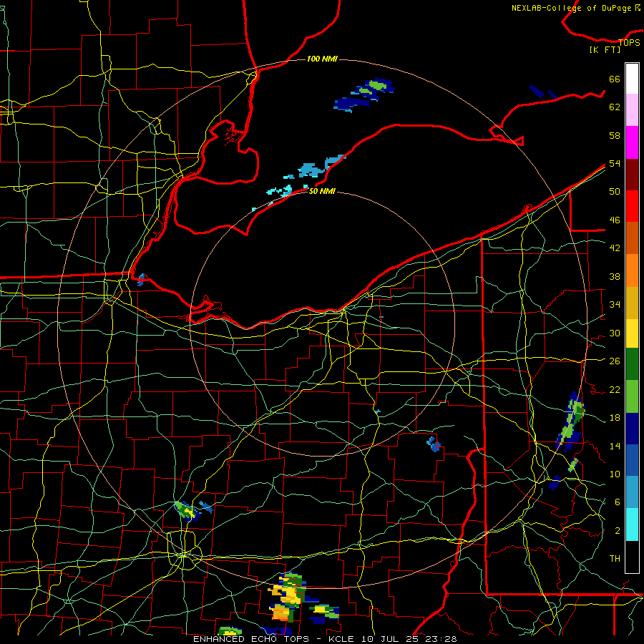This screenshot has width=644, height=644.
Task: Pick the dark green legend swatch
Action: [x=632, y=364]
